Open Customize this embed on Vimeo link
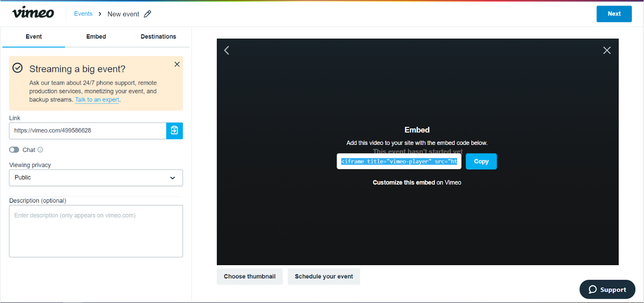The height and width of the screenshot is (303, 644). [417, 183]
